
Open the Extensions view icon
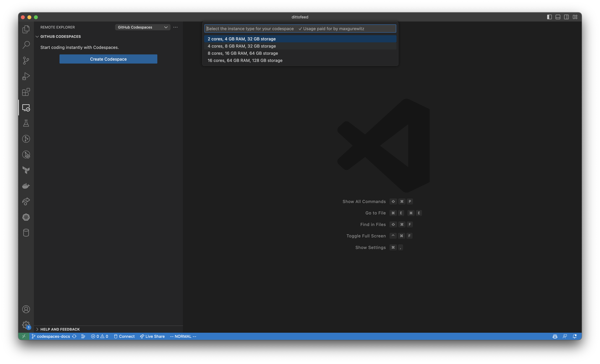tap(26, 92)
